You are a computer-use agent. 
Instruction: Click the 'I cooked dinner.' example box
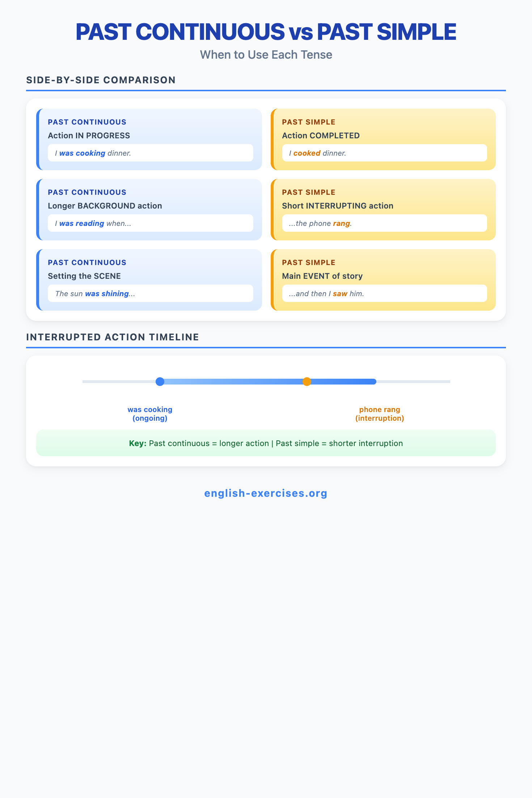tap(384, 153)
